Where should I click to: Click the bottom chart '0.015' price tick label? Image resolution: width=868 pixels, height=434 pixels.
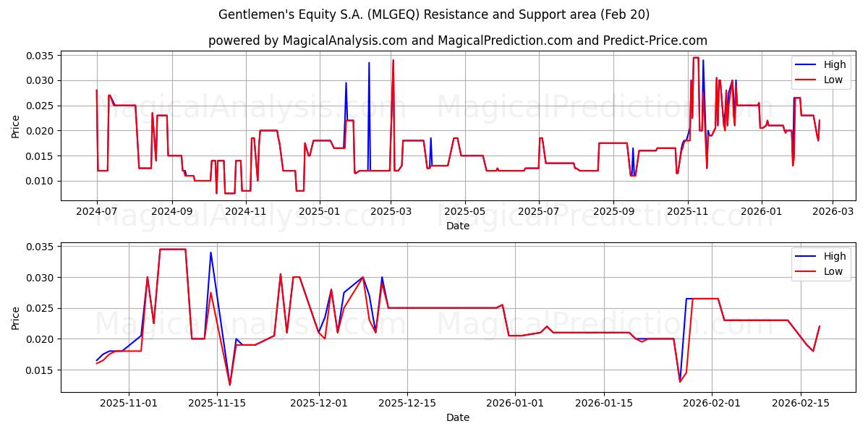41,370
